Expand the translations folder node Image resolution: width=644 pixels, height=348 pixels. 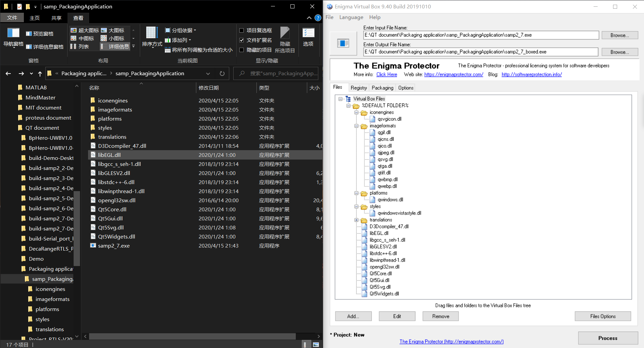coord(357,220)
